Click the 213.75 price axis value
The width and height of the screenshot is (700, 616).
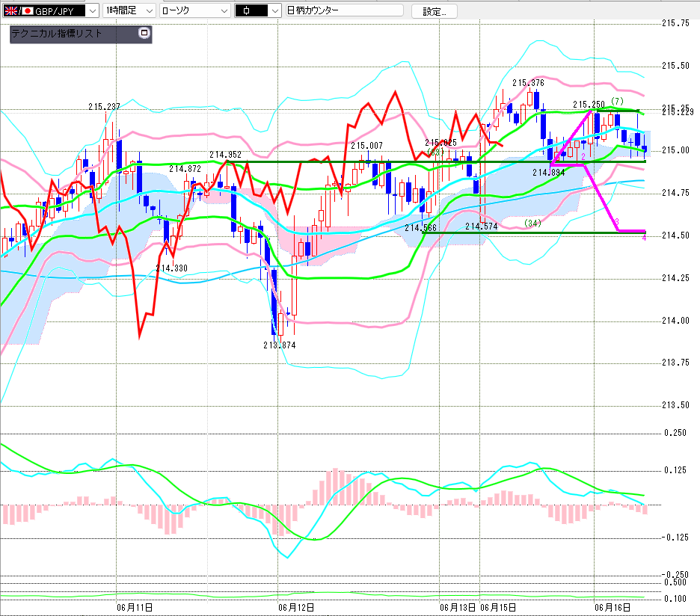tap(675, 363)
